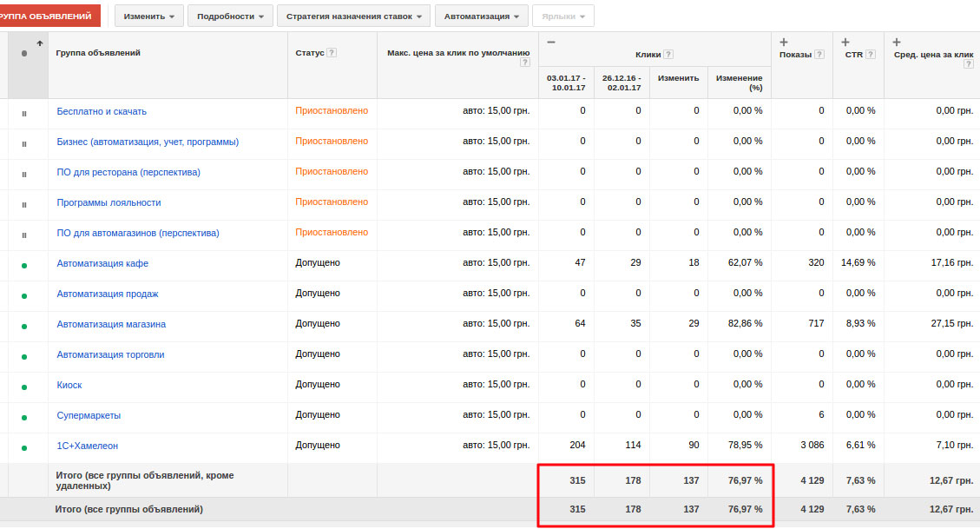Sort by Изменить subcolumn header

678,78
